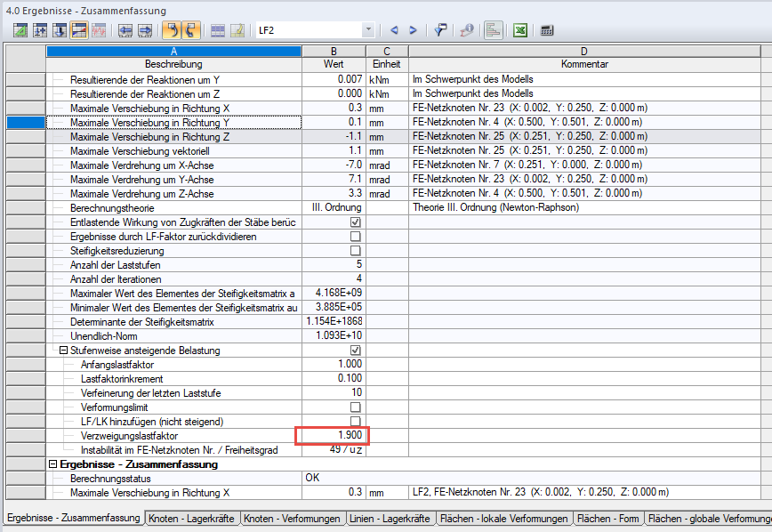Enable the Verformungslimit checkbox
The height and width of the screenshot is (532, 772).
(355, 407)
